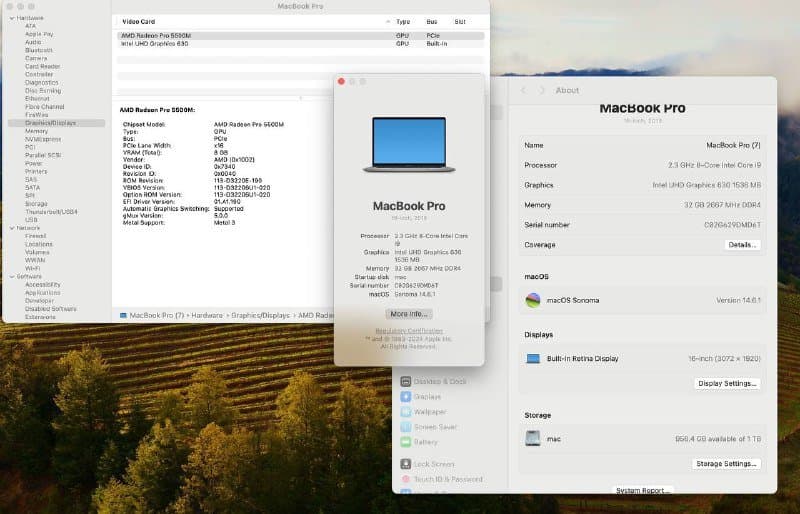
Task: Select the Intel UHD Graphics 630 row
Action: pos(300,44)
